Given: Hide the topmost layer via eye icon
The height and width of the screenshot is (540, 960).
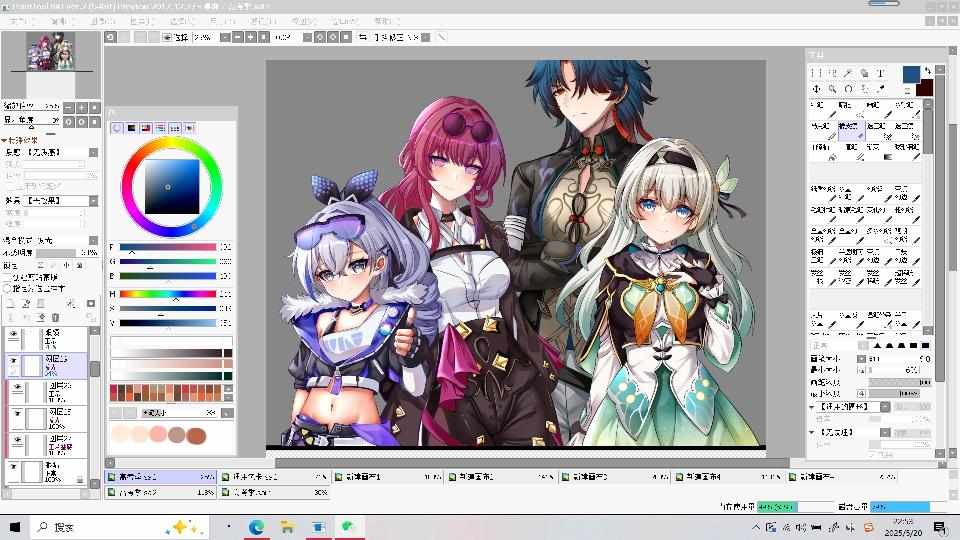Looking at the screenshot, I should [x=13, y=334].
